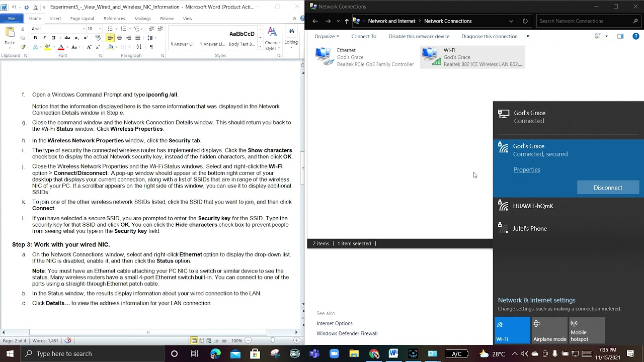Select the HUAWEI-hQmK wireless network
This screenshot has height=362, width=644.
point(569,206)
